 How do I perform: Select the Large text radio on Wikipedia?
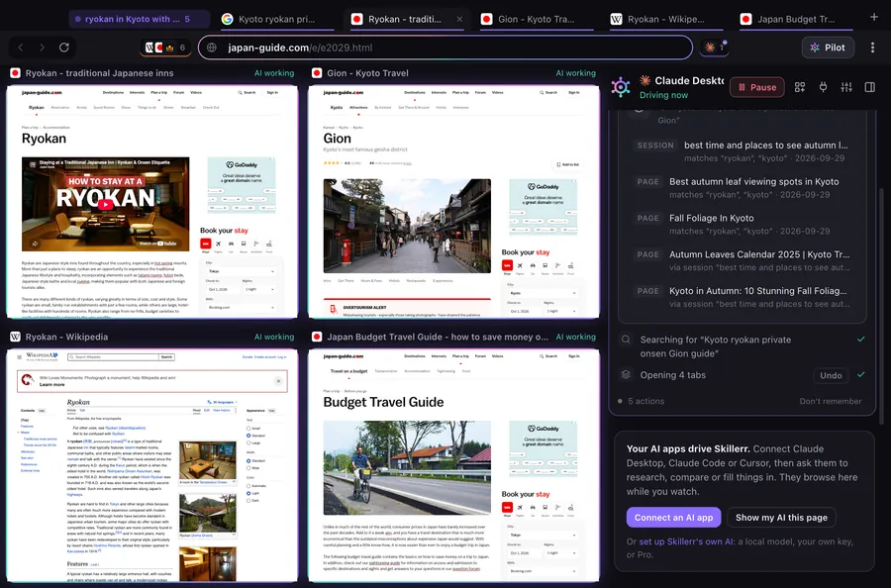pos(248,442)
